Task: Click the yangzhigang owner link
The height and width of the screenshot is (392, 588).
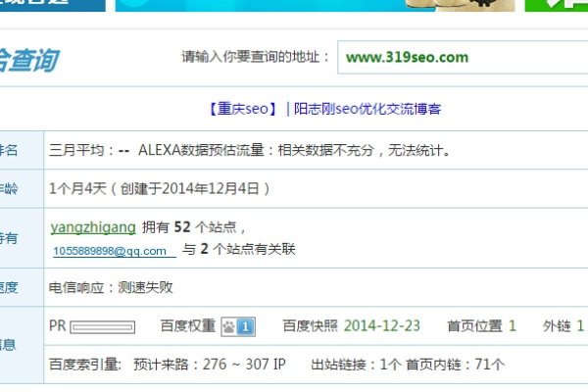Action: click(93, 227)
